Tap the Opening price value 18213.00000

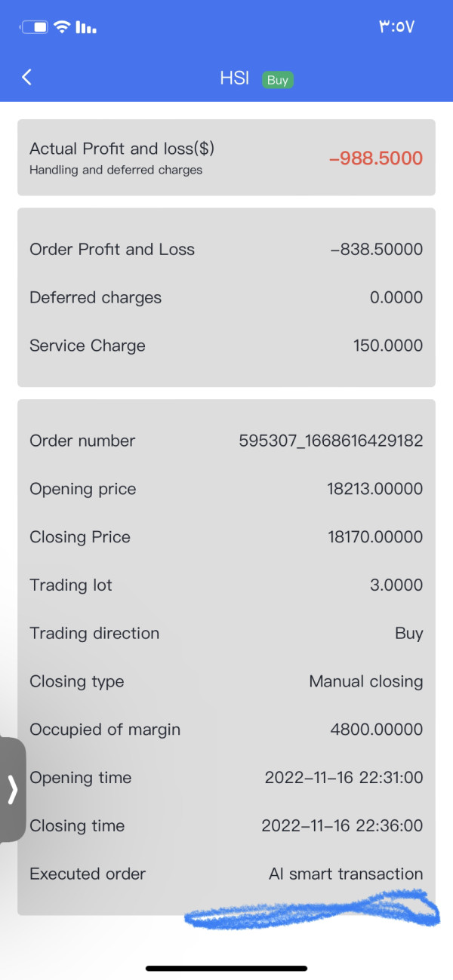coord(374,489)
